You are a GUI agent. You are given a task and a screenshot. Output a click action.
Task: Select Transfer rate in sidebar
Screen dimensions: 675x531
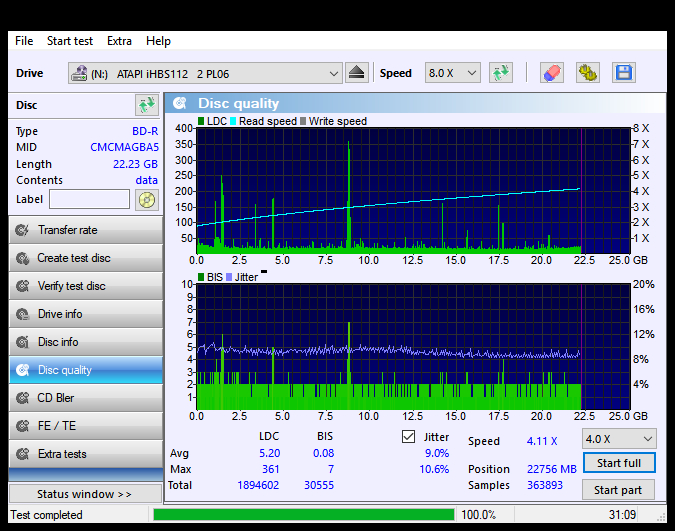86,230
